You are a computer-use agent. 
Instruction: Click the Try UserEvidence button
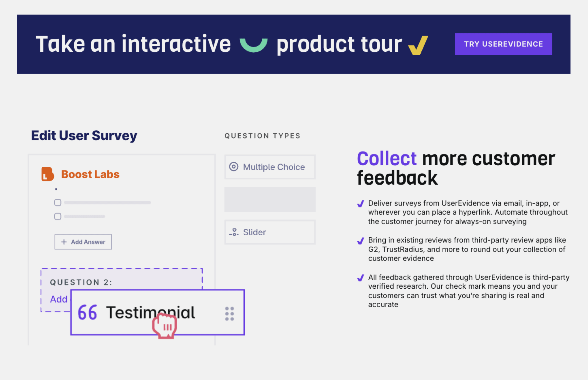point(503,44)
